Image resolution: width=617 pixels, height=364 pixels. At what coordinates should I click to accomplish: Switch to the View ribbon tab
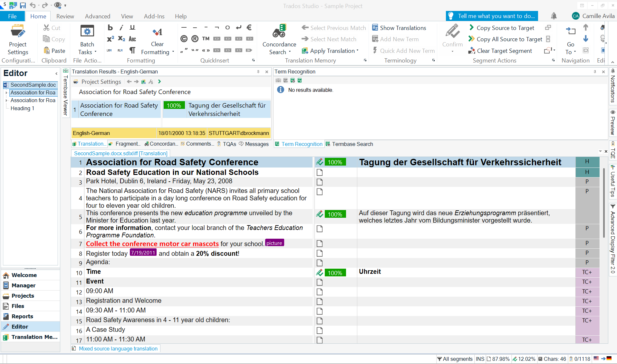(x=127, y=16)
